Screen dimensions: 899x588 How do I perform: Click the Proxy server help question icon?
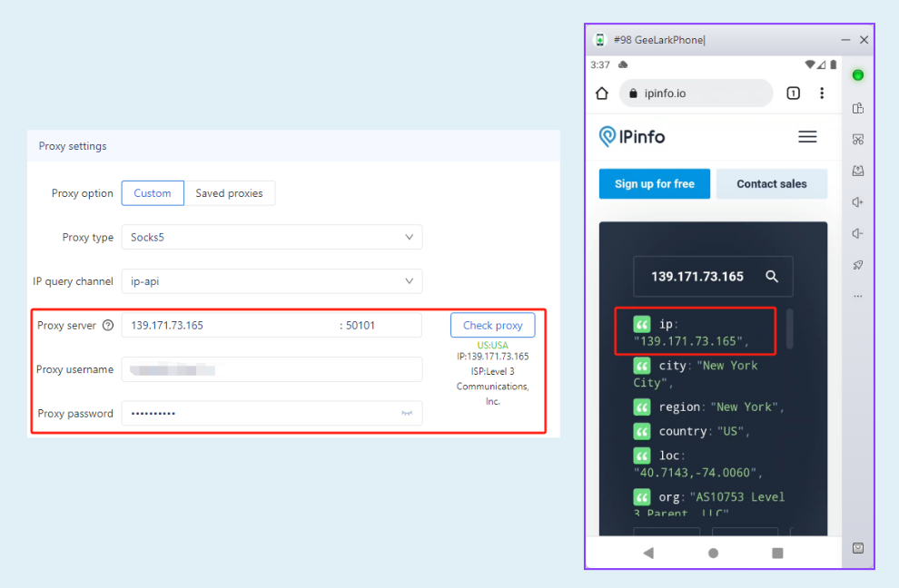108,326
